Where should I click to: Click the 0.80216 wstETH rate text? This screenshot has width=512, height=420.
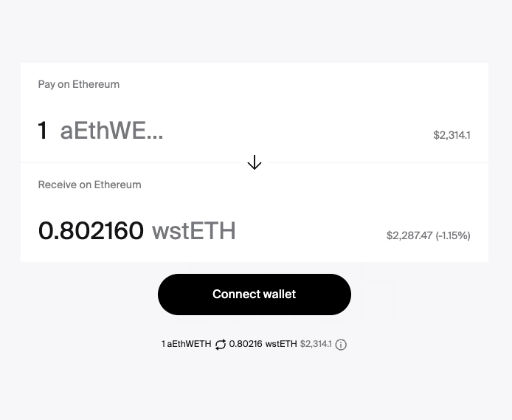coord(263,344)
